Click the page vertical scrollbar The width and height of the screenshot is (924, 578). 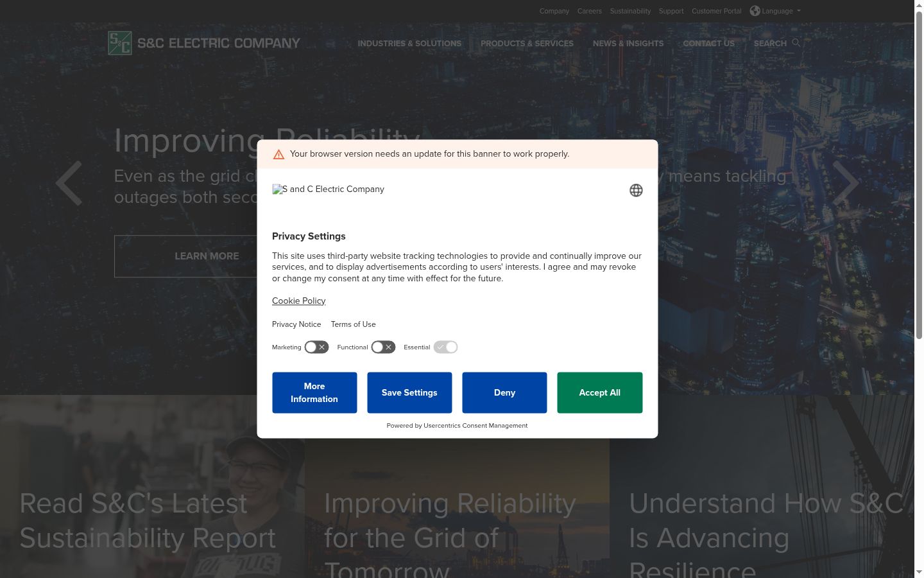click(x=919, y=175)
